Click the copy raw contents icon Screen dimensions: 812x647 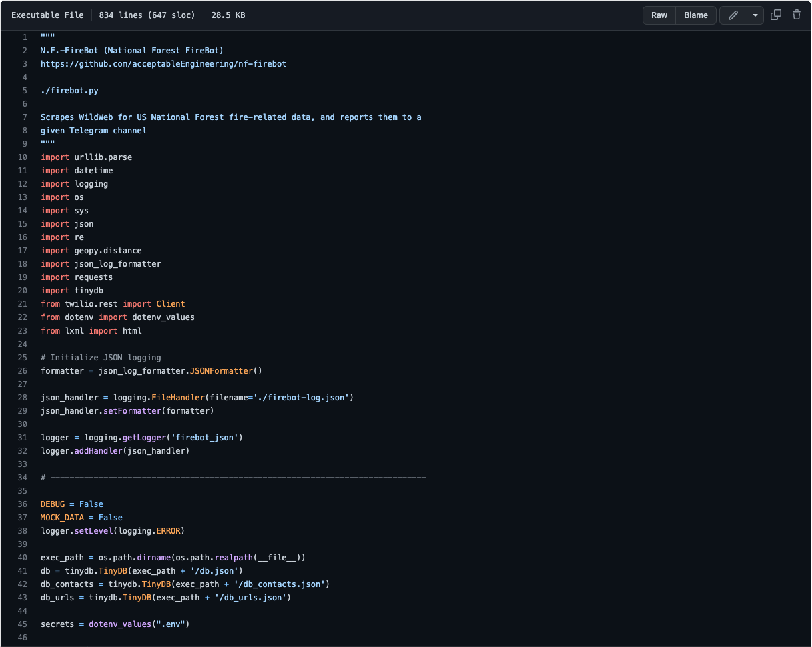pyautogui.click(x=776, y=15)
